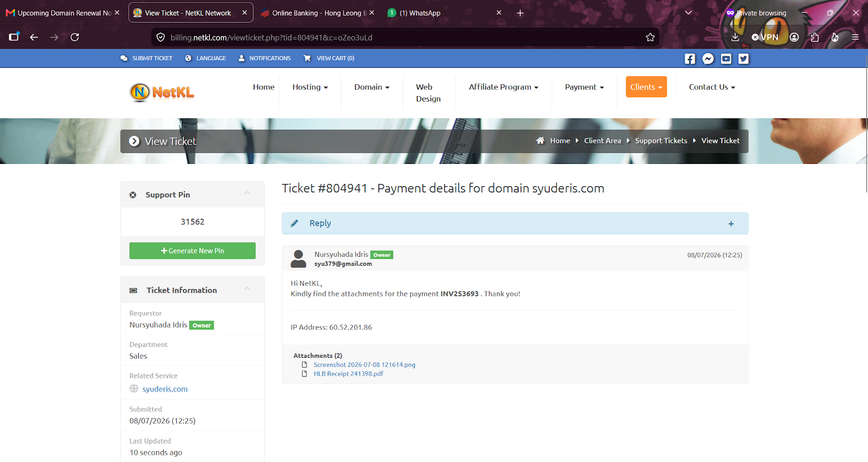The image size is (868, 462).
Task: Open the syuderis.com related service link
Action: (165, 389)
